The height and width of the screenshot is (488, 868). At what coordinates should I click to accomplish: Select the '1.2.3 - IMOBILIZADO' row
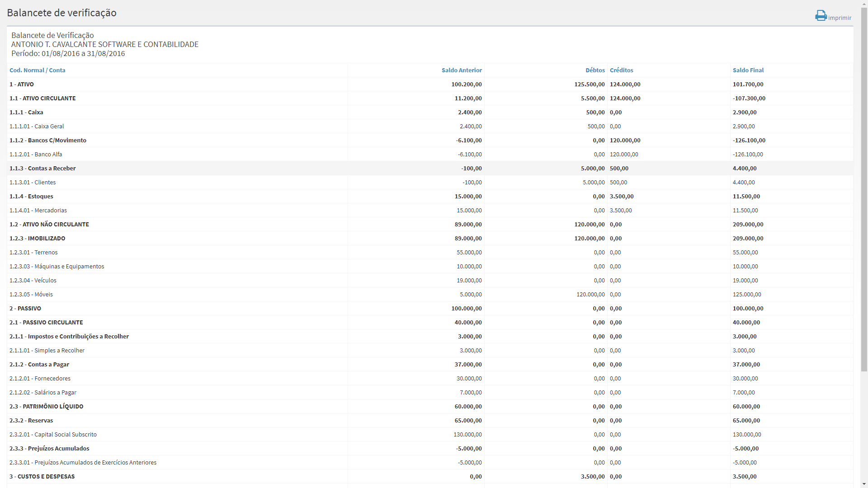coord(430,238)
